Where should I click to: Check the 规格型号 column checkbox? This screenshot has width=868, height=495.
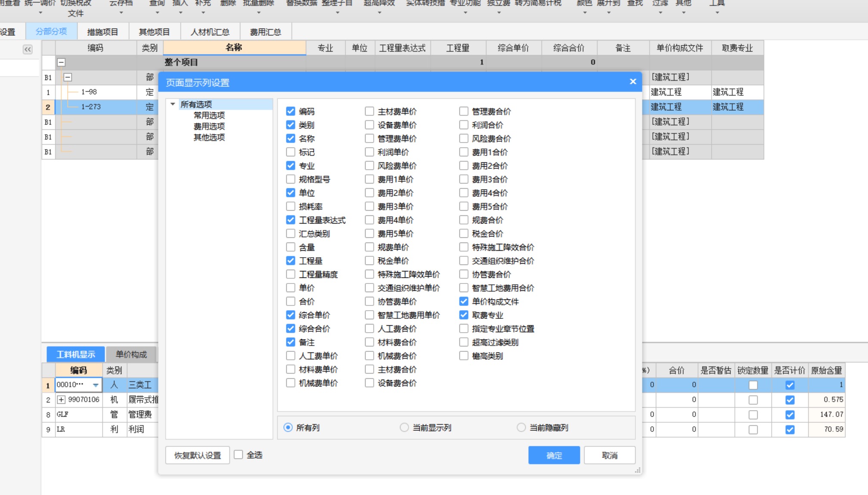(x=291, y=179)
